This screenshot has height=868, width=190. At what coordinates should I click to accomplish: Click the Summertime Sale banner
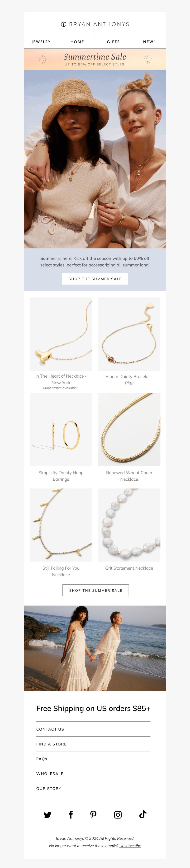coord(95,59)
